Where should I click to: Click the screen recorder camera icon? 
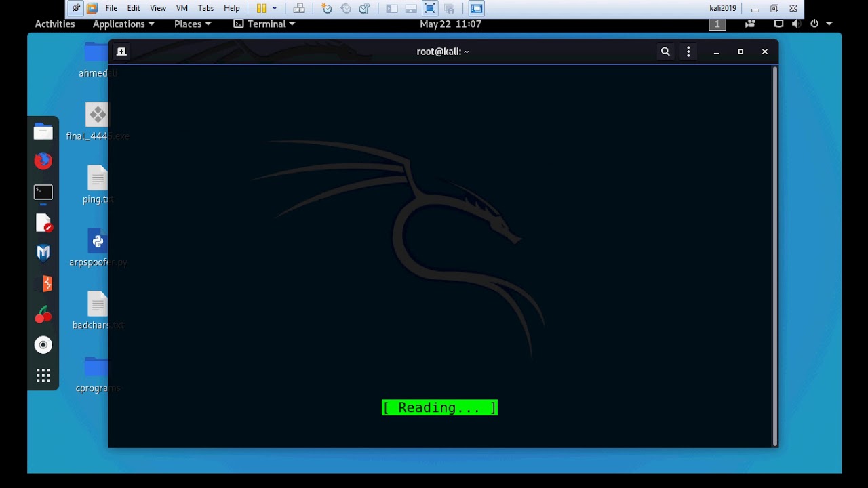tap(750, 24)
